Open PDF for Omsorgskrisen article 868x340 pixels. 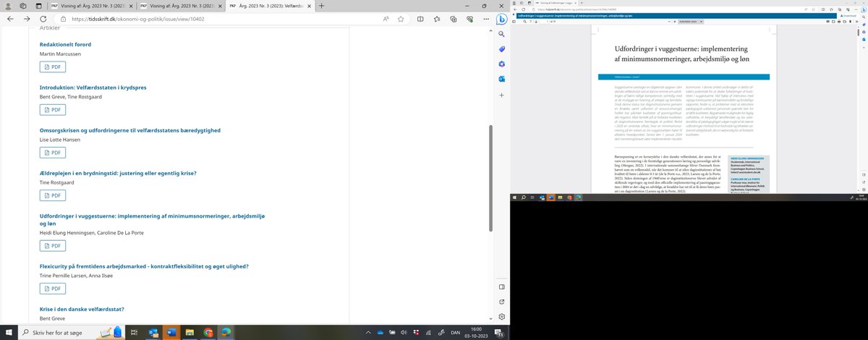pos(53,152)
